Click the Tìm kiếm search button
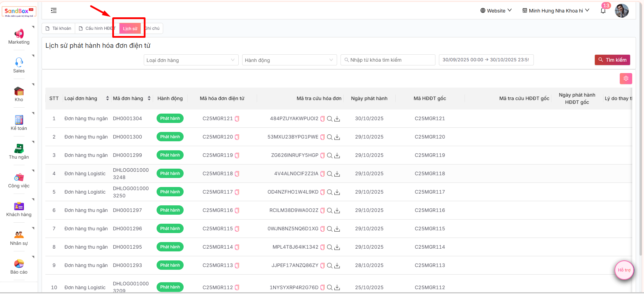Image resolution: width=644 pixels, height=294 pixels. tap(612, 60)
